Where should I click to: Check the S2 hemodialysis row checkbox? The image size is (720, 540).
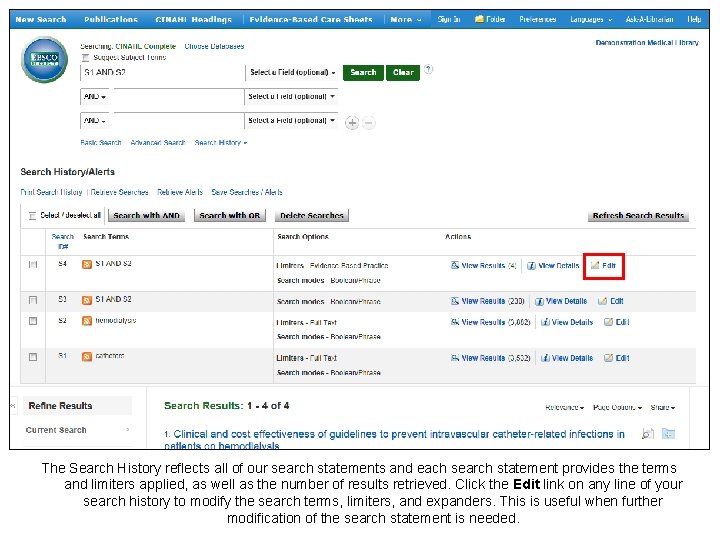point(33,321)
